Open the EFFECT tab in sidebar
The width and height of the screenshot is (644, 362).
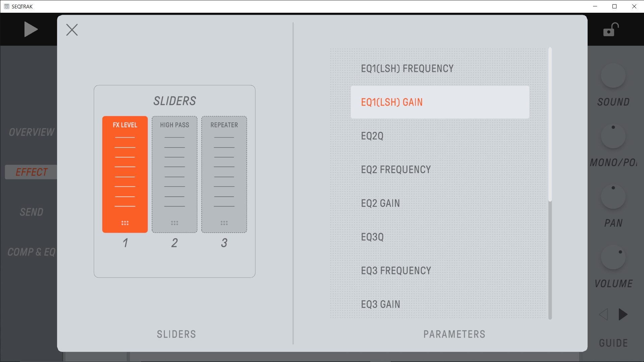point(32,172)
